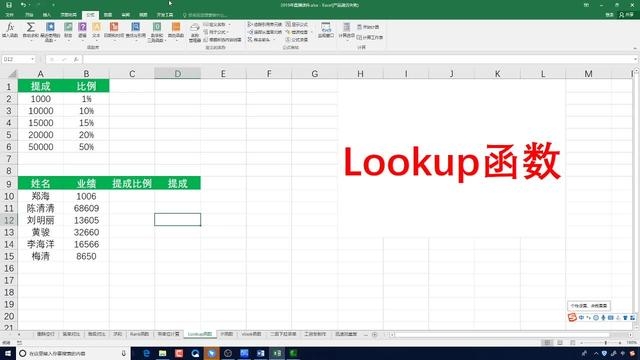Open the Recently Used functions star icon
This screenshot has width=640, height=360.
point(50,32)
